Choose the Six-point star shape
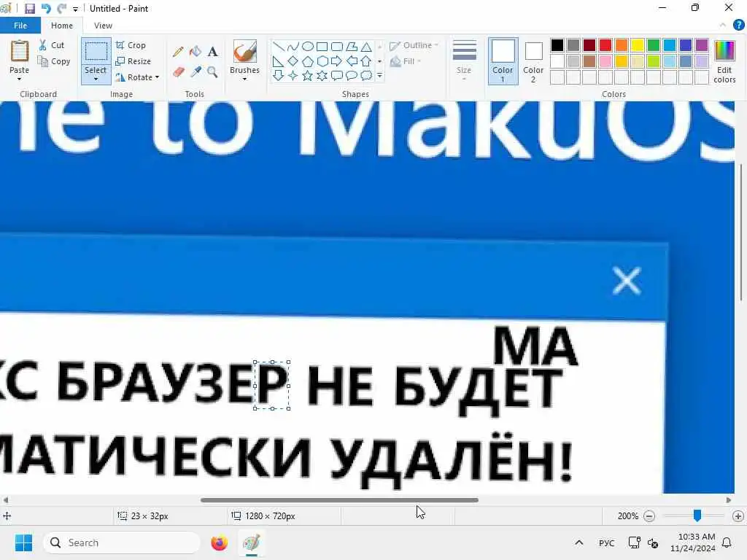The height and width of the screenshot is (560, 747). 322,75
